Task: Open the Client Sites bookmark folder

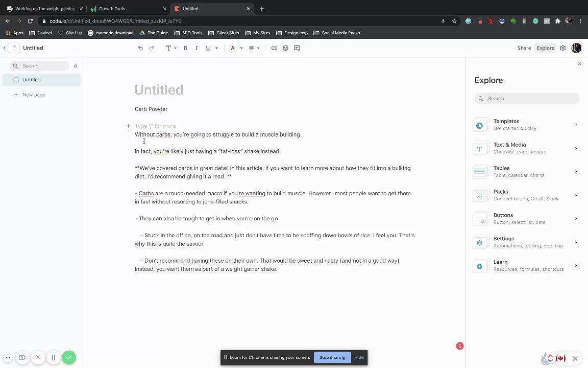Action: tap(224, 33)
